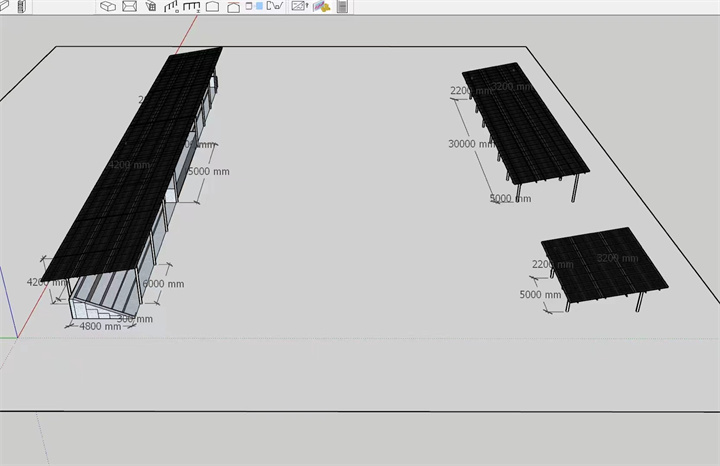
Task: Click the tall building icon at far left
Action: click(19, 6)
